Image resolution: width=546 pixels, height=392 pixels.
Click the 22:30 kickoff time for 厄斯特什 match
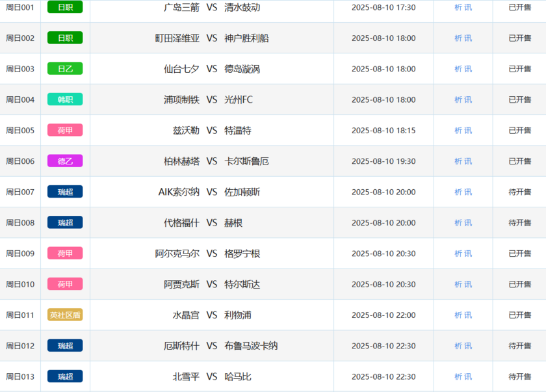383,346
